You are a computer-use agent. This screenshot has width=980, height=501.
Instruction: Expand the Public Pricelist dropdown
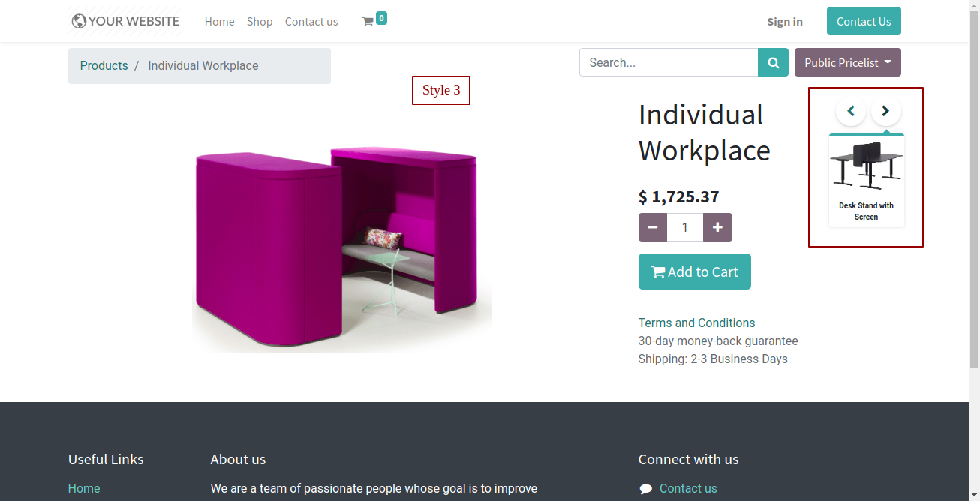pyautogui.click(x=848, y=62)
